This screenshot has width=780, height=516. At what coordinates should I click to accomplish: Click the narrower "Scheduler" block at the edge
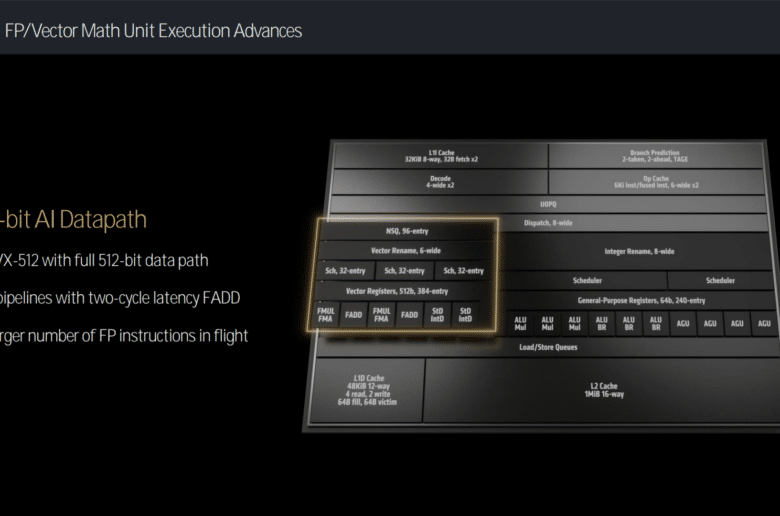tap(720, 281)
